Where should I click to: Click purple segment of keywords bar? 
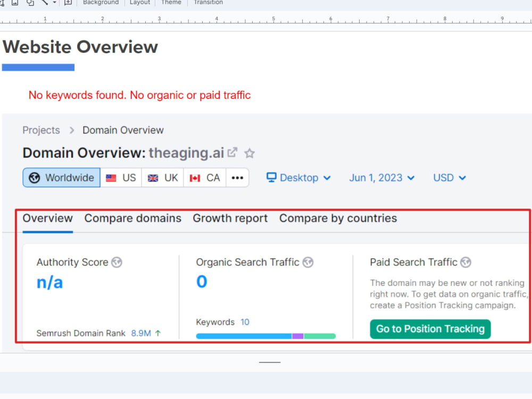pyautogui.click(x=297, y=336)
